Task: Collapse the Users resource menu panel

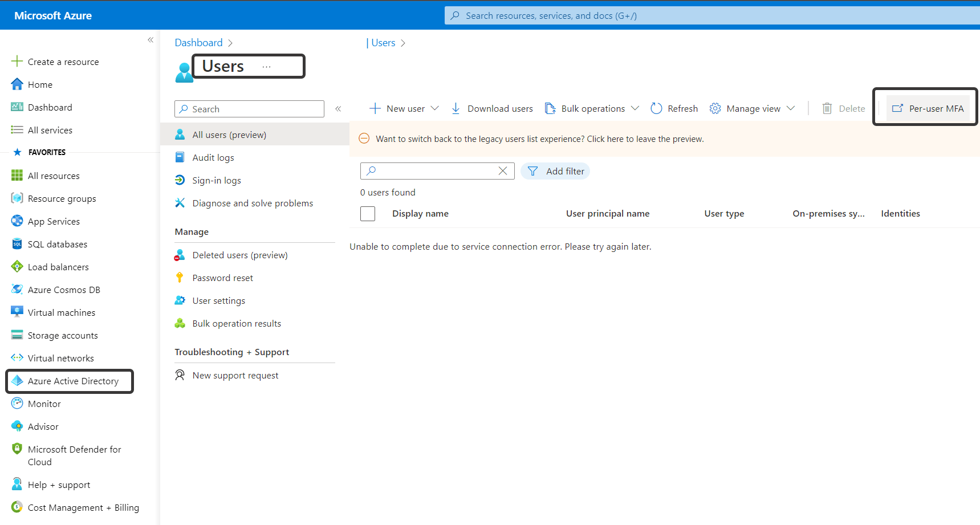Action: point(338,108)
